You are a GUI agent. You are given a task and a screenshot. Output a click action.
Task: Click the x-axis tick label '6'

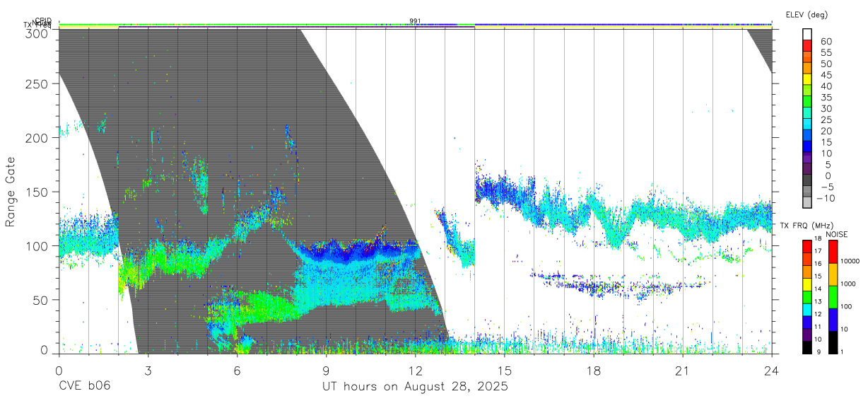click(x=237, y=370)
